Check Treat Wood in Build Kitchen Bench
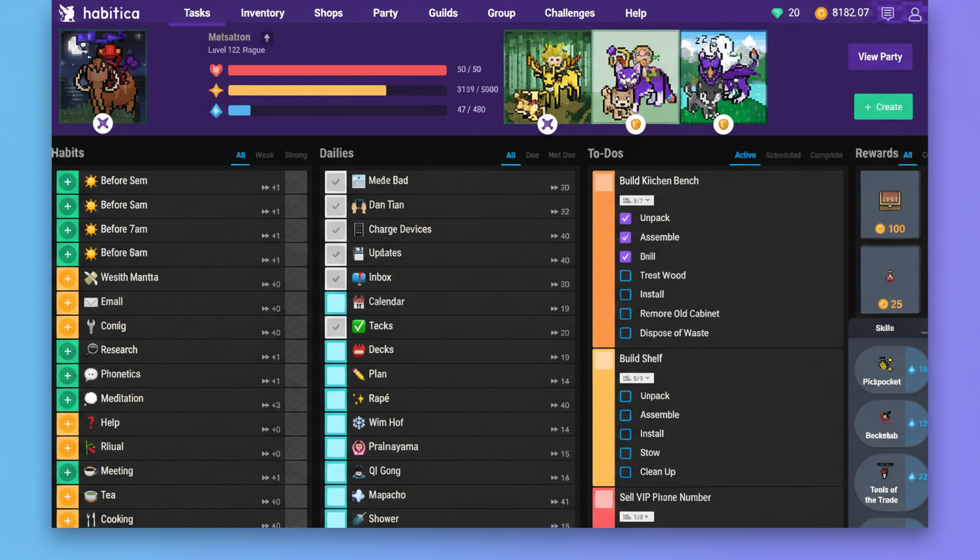This screenshot has width=980, height=560. [x=625, y=275]
